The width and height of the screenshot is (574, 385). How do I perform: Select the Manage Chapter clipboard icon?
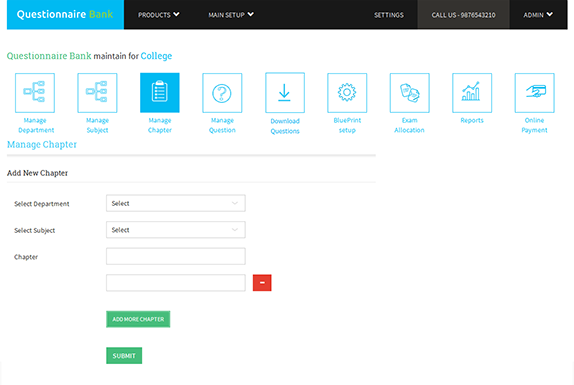[160, 93]
